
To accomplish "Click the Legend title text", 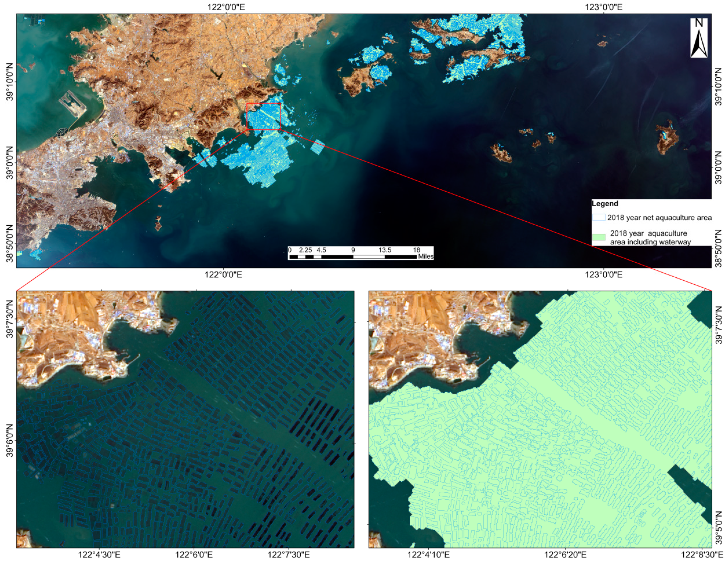I will (x=605, y=204).
